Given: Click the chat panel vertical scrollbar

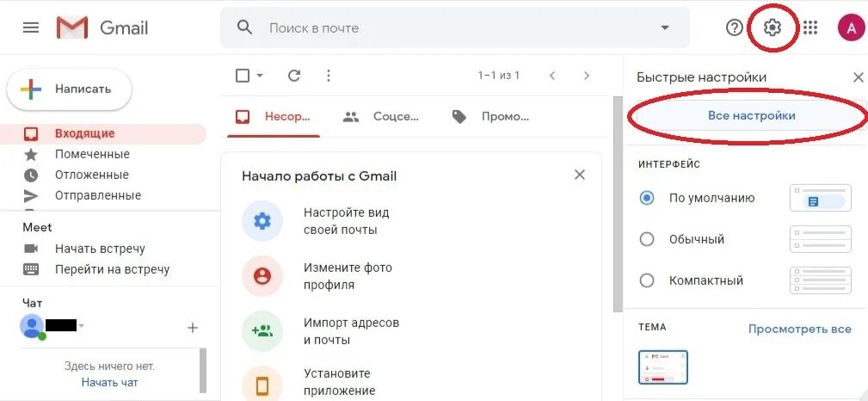Looking at the screenshot, I should click(203, 370).
